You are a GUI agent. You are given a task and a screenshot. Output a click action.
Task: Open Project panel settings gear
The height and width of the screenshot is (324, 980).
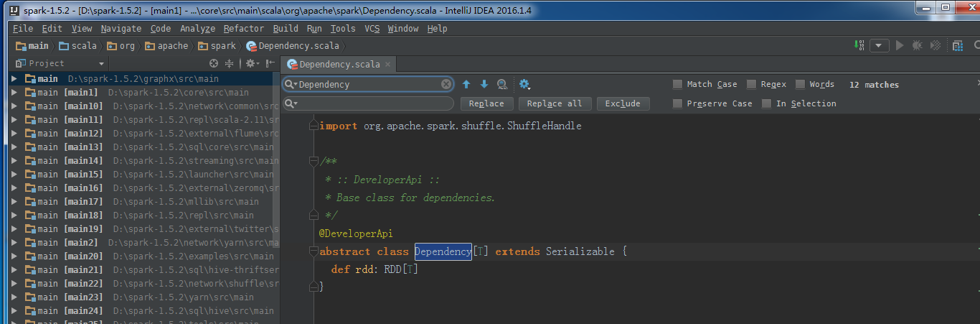point(251,63)
